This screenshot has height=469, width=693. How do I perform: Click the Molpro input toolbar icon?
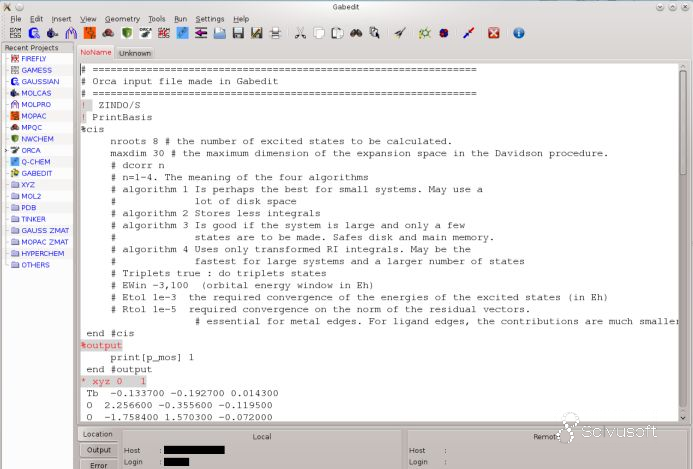click(71, 33)
